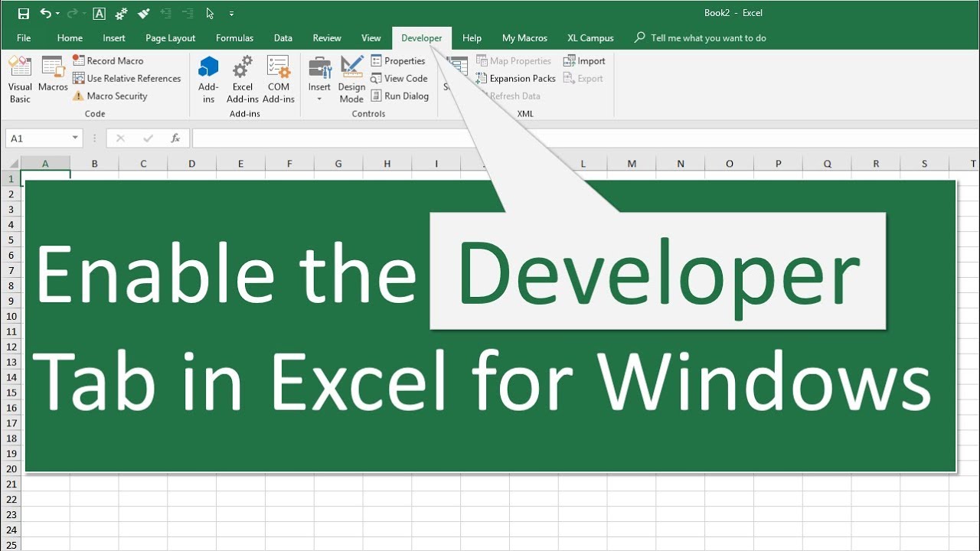
Task: Open Excel Add-ins dialog
Action: click(x=243, y=80)
